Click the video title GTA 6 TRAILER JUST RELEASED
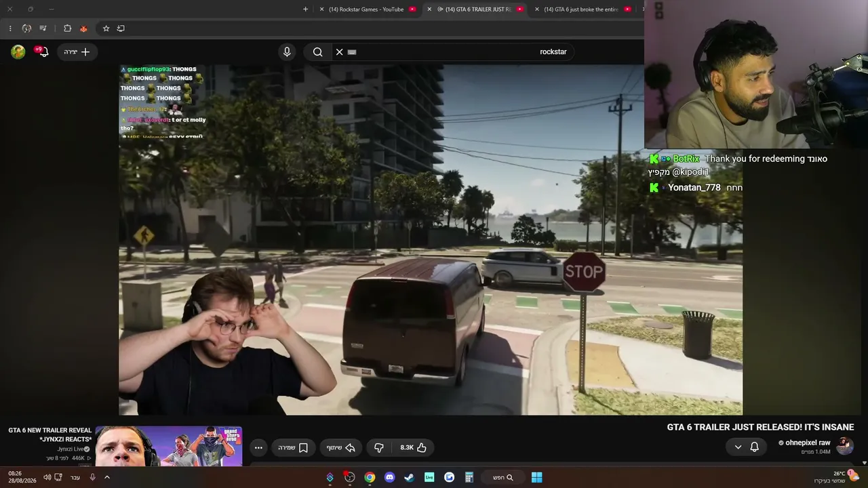Image resolution: width=868 pixels, height=488 pixels. point(760,427)
